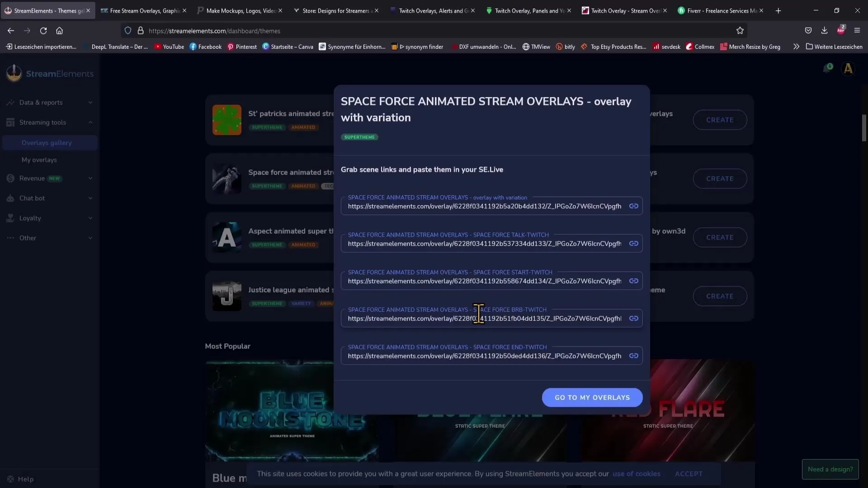The image size is (868, 488).
Task: Select the My overlays menu item
Action: click(39, 160)
